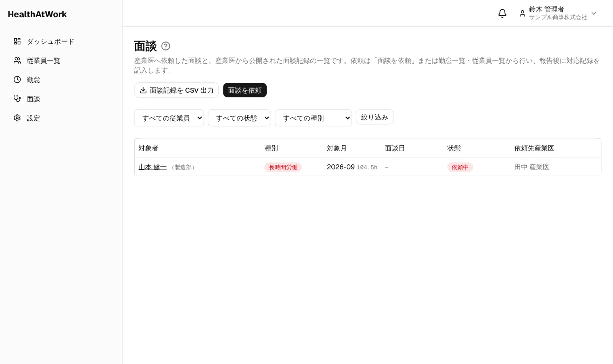Image resolution: width=613 pixels, height=364 pixels.
Task: Navigate to 勤怠 in the sidebar
Action: [x=33, y=80]
